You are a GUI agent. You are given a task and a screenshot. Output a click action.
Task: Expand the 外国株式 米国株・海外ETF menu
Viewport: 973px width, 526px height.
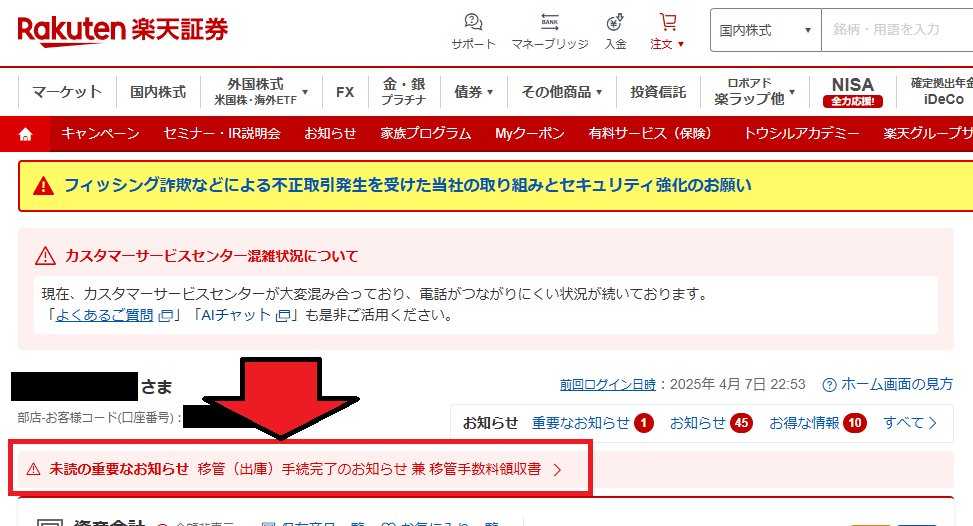click(x=261, y=92)
